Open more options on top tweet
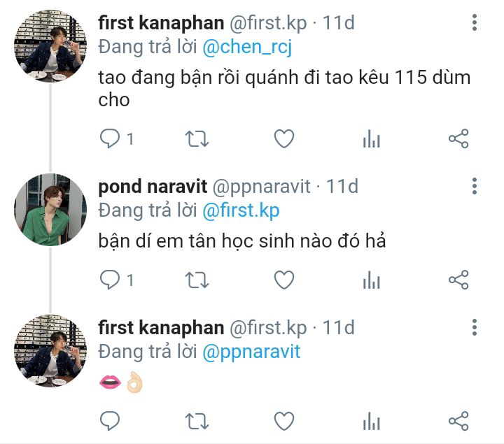This screenshot has width=504, height=444. [475, 24]
